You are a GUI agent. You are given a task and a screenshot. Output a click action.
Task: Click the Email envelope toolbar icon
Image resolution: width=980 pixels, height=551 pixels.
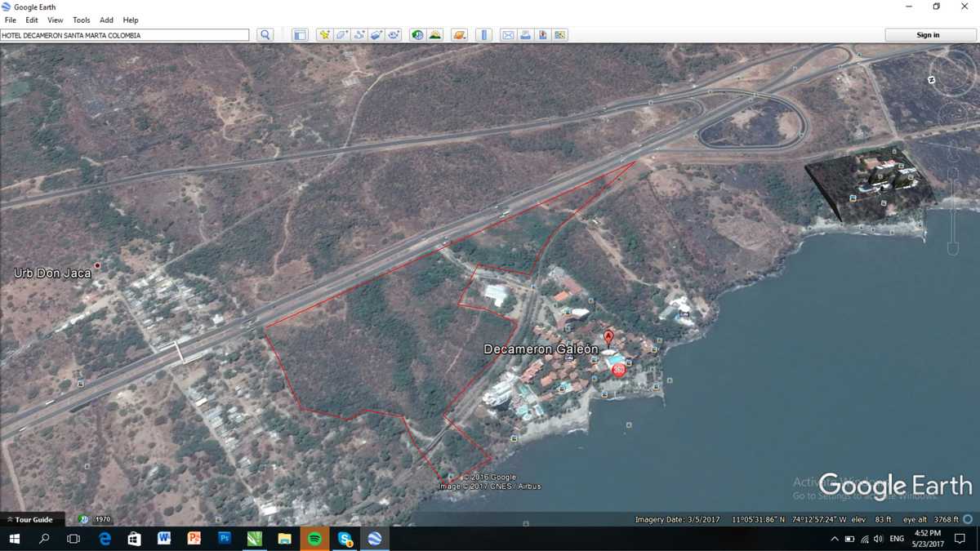coord(508,35)
